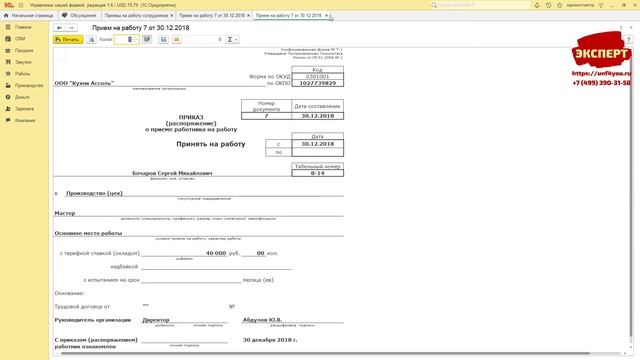Select salary amount 40 000
The width and height of the screenshot is (640, 360).
click(x=216, y=253)
